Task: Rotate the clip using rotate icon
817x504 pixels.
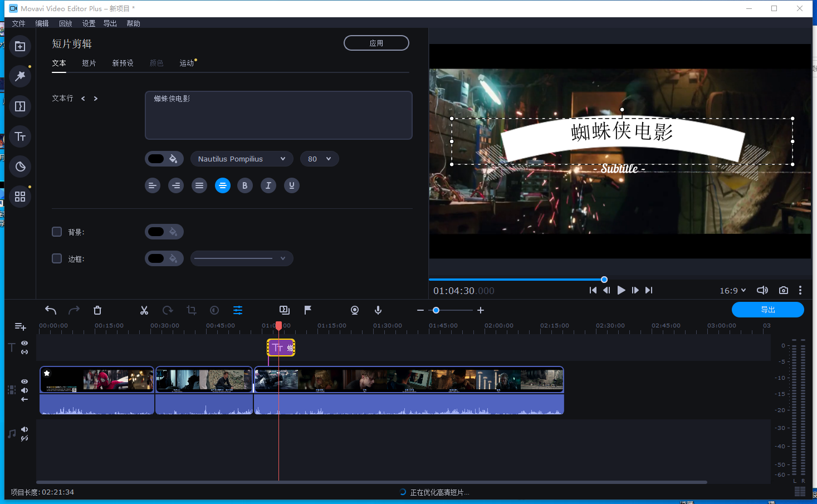Action: [x=168, y=310]
